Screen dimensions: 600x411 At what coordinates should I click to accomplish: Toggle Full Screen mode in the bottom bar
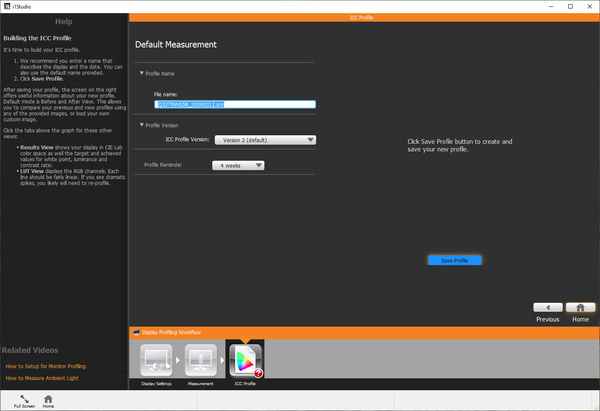[24, 400]
